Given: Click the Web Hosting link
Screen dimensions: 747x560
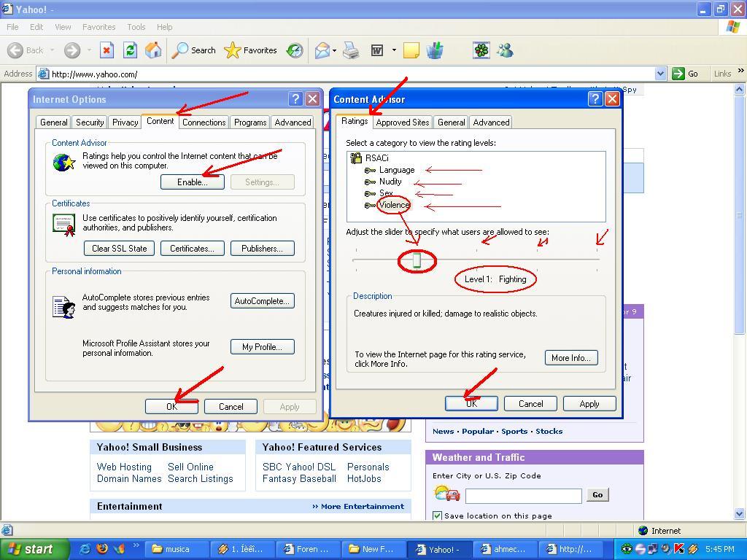Looking at the screenshot, I should [124, 467].
